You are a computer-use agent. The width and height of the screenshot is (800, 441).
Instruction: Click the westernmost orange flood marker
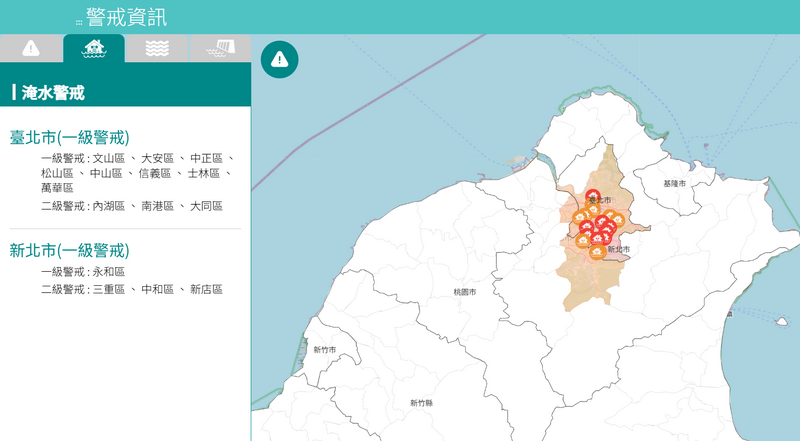[x=579, y=218]
